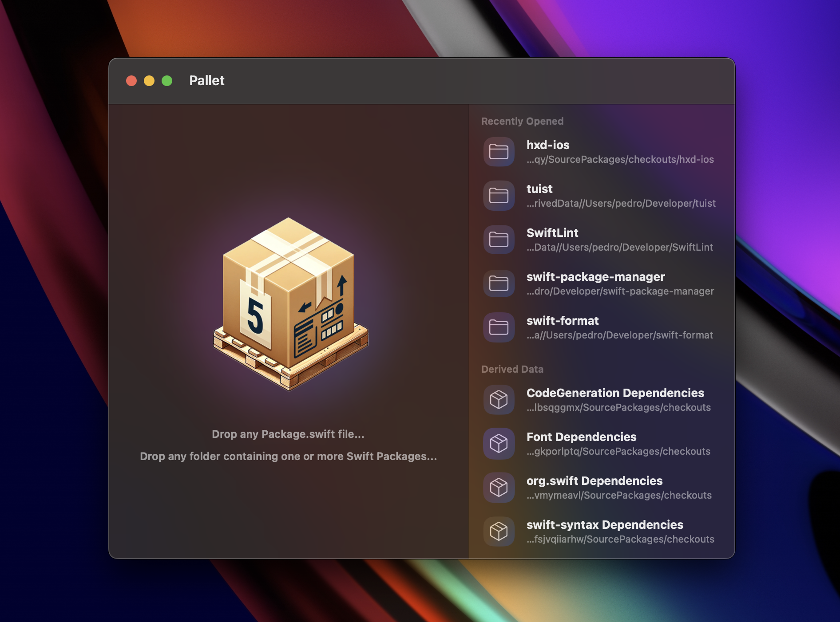Click the Pallet cardboard box artwork
The width and height of the screenshot is (840, 622).
290,304
